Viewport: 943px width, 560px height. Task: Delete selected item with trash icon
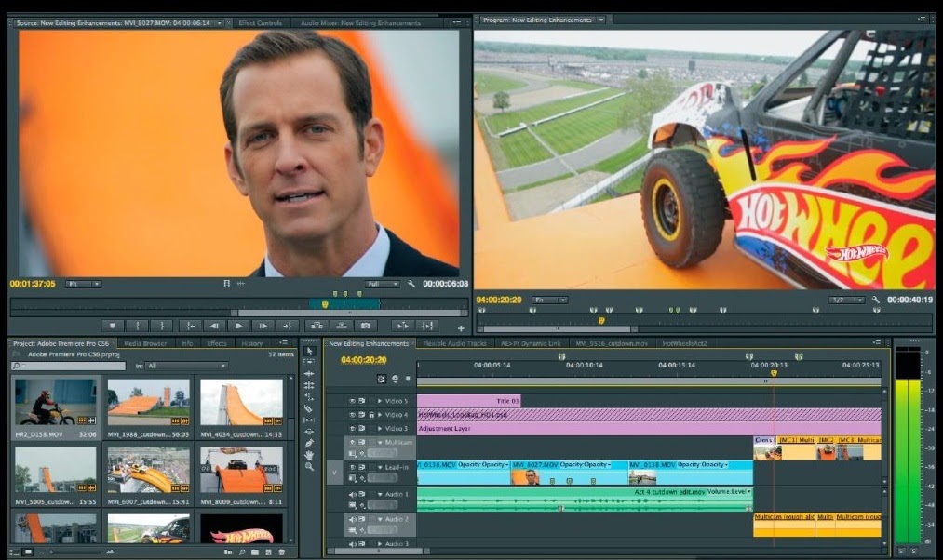point(281,552)
